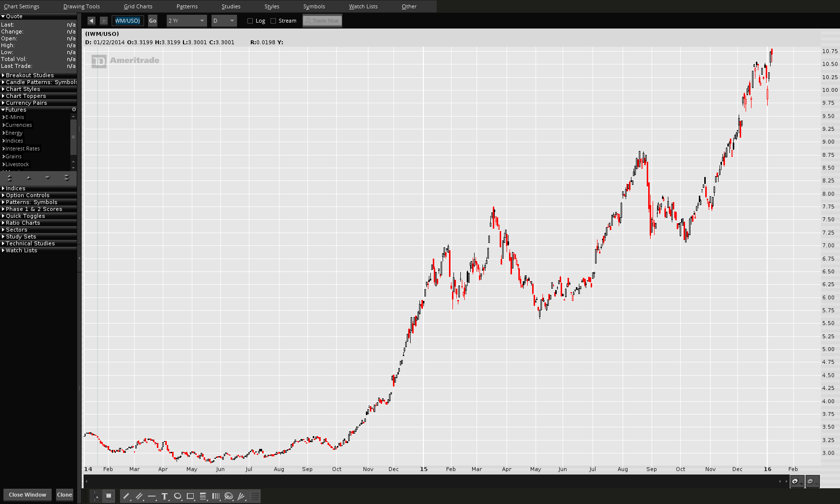Image resolution: width=840 pixels, height=504 pixels.
Task: Go to the previous symbol with the left arrow
Action: pos(91,21)
